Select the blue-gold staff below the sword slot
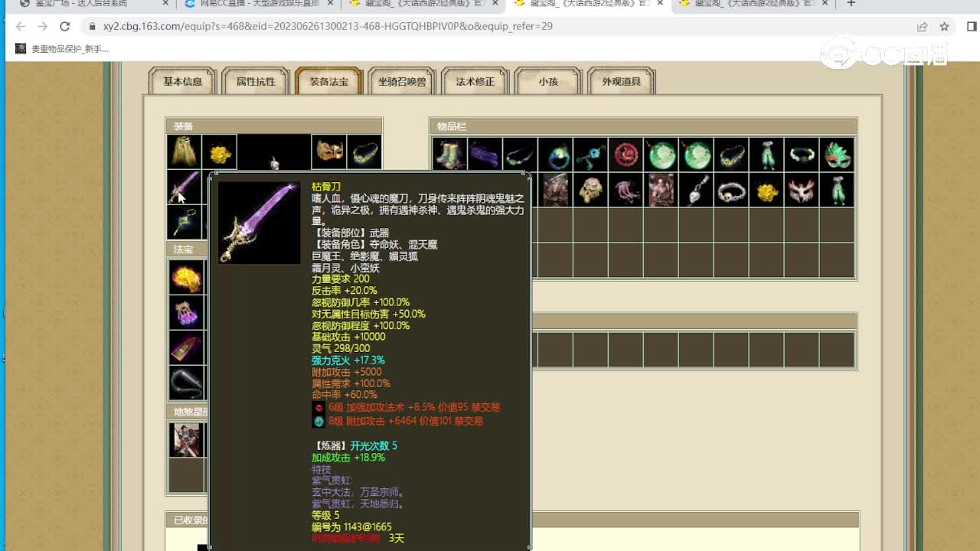This screenshot has width=980, height=551. (x=184, y=222)
